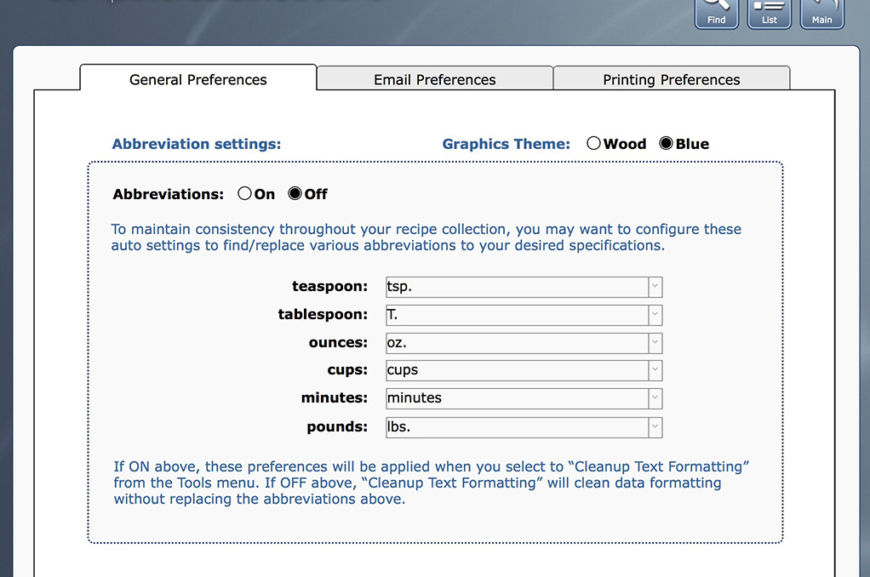Open the List view button
870x577 pixels.
pos(769,13)
